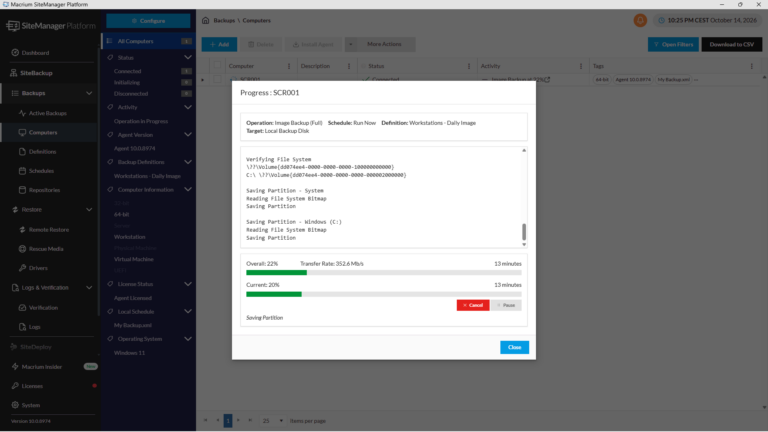
Task: Filter by Operation in Progress
Action: pos(141,121)
